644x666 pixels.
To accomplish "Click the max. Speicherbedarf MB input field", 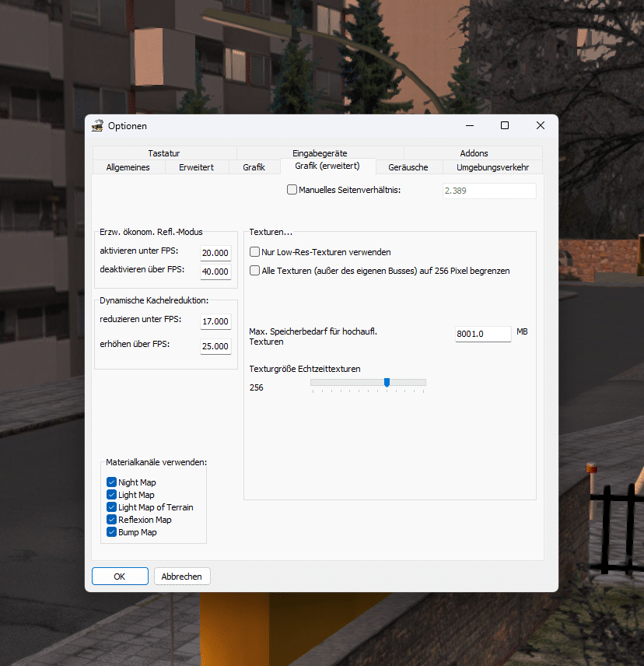I will tap(482, 334).
